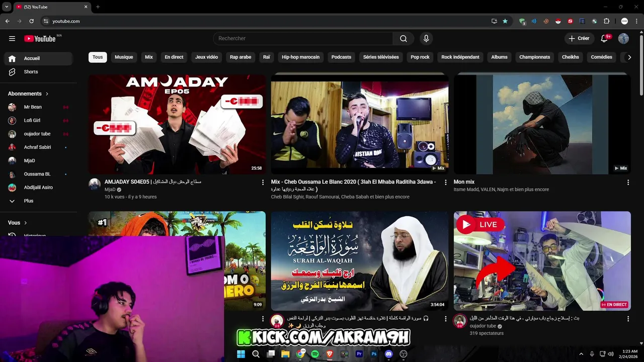Open the Chrome profile avatar in toolbar
Screen dimensions: 644x362
[x=624, y=21]
